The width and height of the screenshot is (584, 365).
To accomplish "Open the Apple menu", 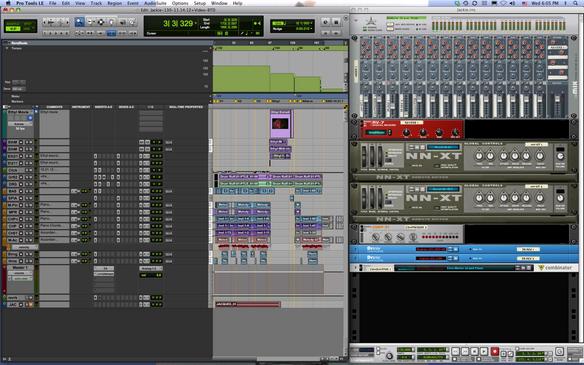I will (7, 3).
